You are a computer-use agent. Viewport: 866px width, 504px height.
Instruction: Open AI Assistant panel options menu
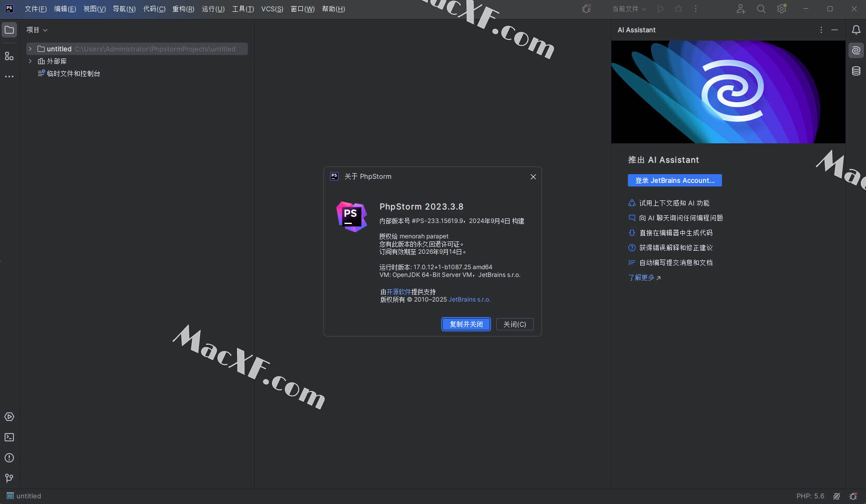point(821,30)
